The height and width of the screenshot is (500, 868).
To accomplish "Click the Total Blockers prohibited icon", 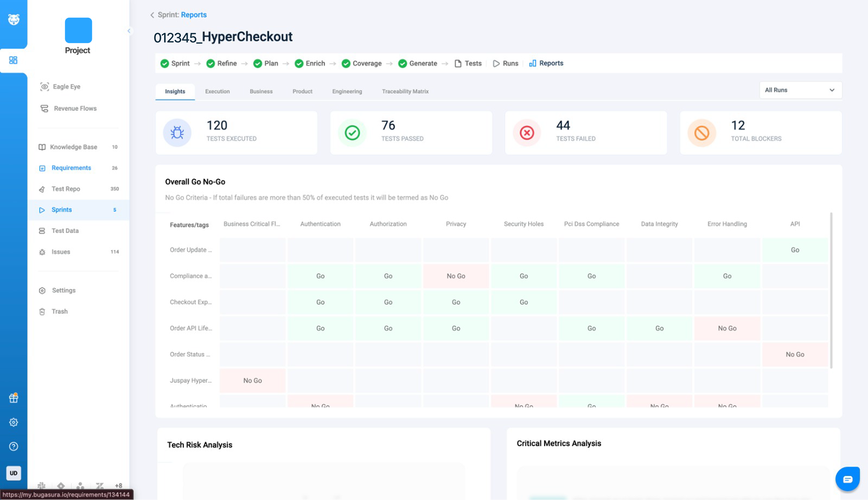I will click(x=702, y=133).
